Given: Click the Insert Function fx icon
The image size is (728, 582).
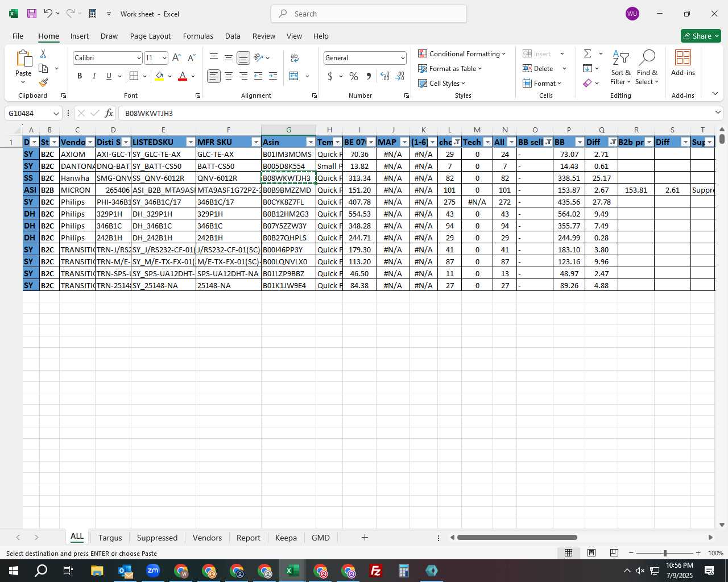Looking at the screenshot, I should point(109,113).
